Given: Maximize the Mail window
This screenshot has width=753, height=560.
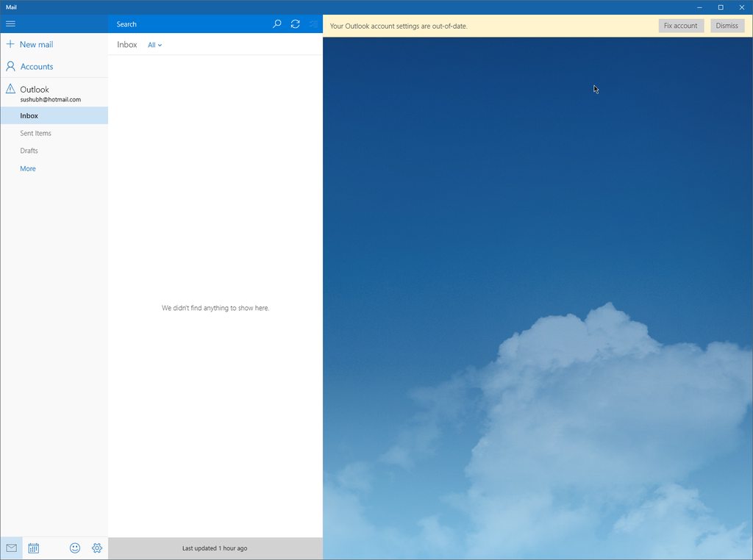Looking at the screenshot, I should (721, 7).
